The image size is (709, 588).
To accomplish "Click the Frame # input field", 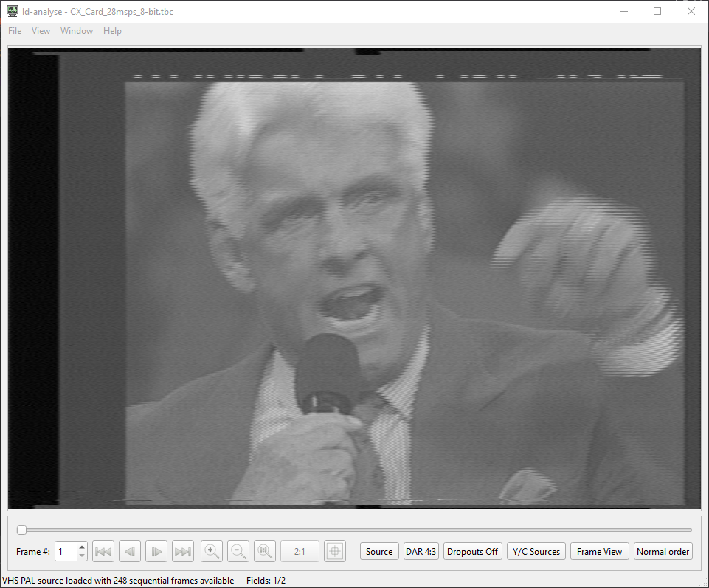I will pos(66,551).
